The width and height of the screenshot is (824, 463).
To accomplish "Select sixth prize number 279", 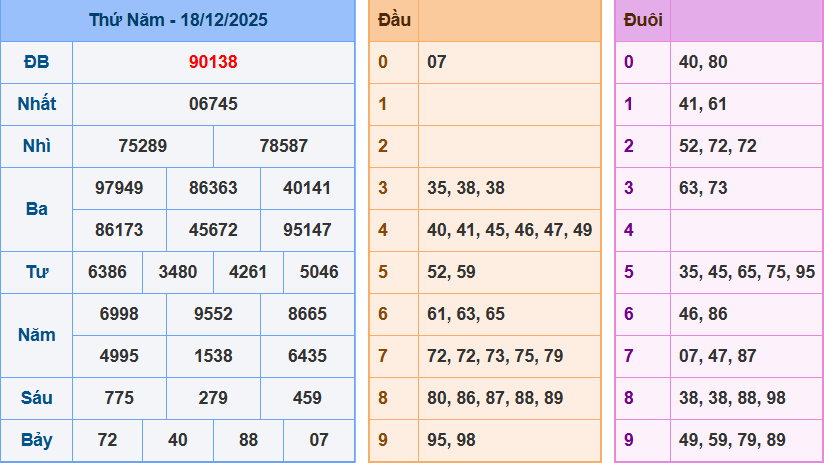I will pos(213,398).
